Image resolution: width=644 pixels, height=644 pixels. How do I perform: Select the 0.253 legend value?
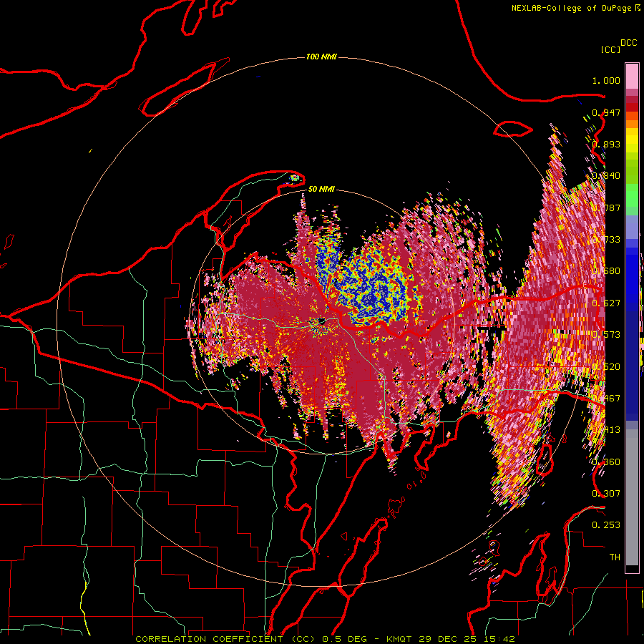coord(606,525)
